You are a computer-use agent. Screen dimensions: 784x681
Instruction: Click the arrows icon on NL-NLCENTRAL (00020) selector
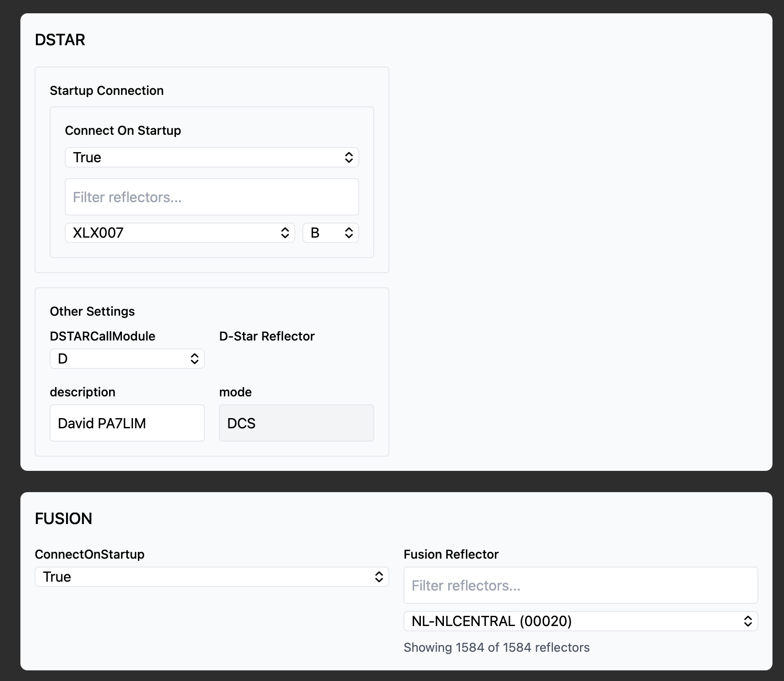748,621
